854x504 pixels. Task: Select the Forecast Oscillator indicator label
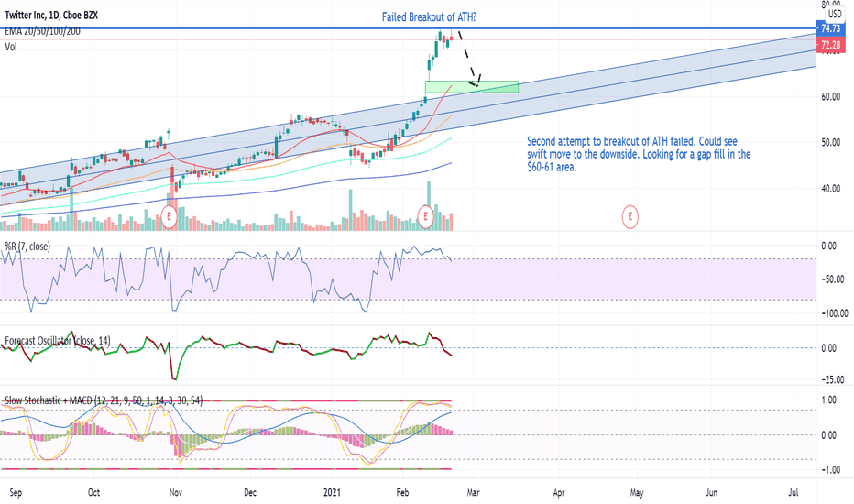coord(58,341)
